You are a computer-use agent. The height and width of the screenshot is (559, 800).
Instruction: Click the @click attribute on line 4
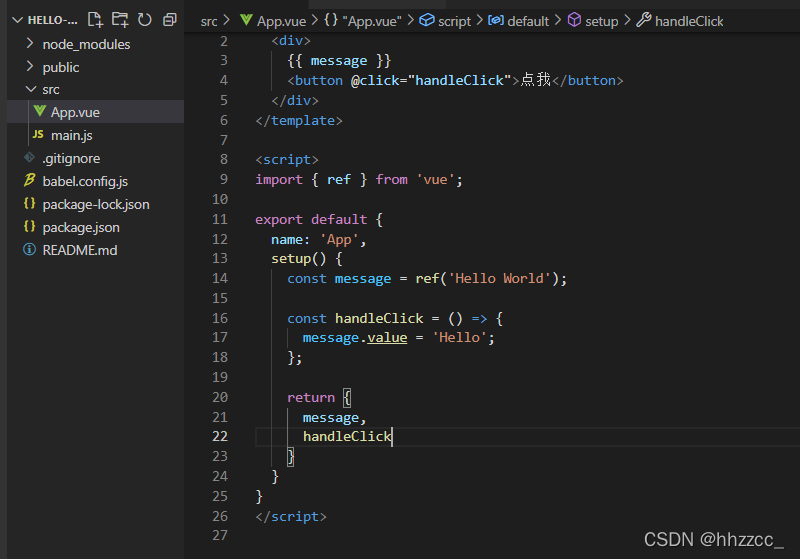click(375, 81)
